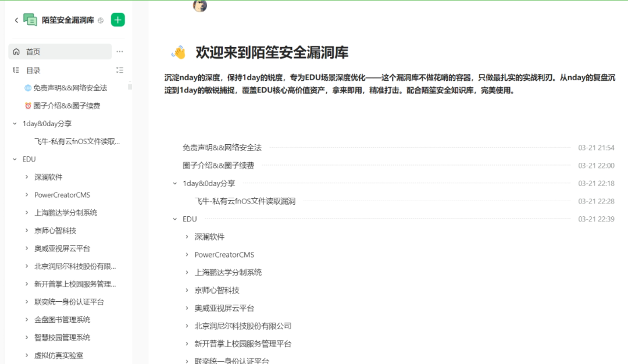Open the 陌笙安全漏洞库 title in the sidebar
Viewport: 628px width, 364px height.
pyautogui.click(x=68, y=20)
